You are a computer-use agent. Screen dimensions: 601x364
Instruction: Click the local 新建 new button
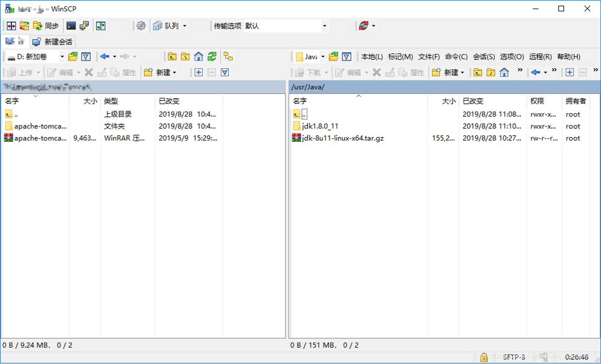click(x=158, y=72)
